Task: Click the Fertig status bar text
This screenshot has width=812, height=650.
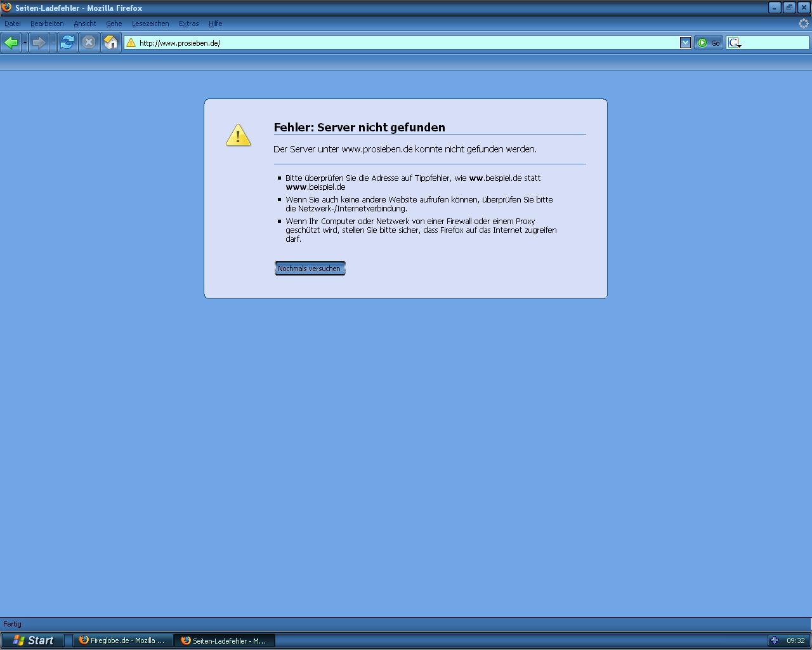Action: (x=12, y=624)
